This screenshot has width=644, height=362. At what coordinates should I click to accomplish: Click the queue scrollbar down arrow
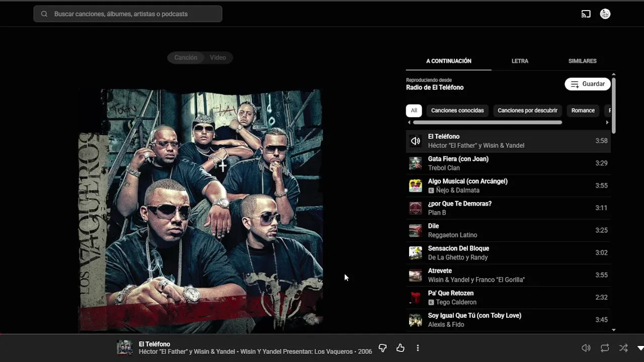pos(614,330)
